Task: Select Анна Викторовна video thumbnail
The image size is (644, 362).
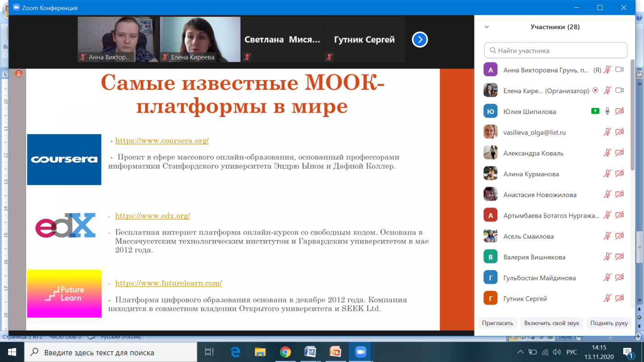Action: click(x=117, y=40)
